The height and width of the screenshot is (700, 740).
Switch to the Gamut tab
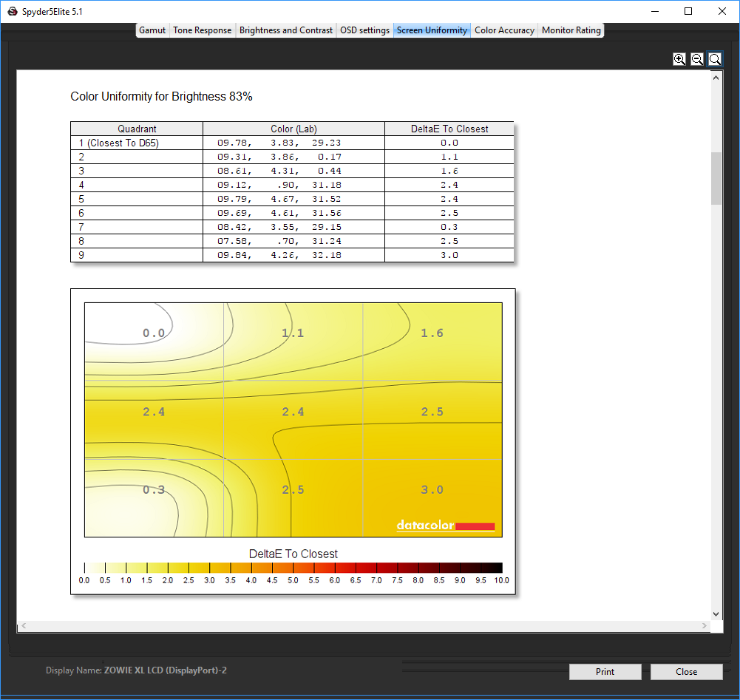pyautogui.click(x=152, y=30)
